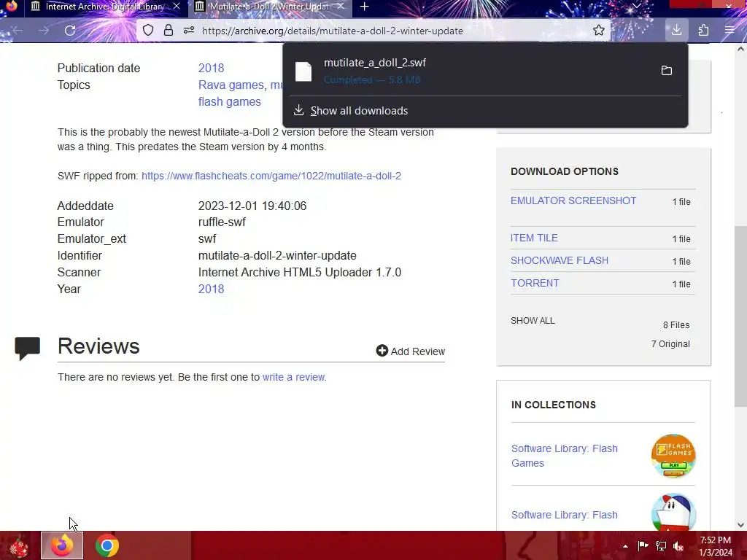The height and width of the screenshot is (560, 747).
Task: Open tracking protection shield icon
Action: point(148,31)
